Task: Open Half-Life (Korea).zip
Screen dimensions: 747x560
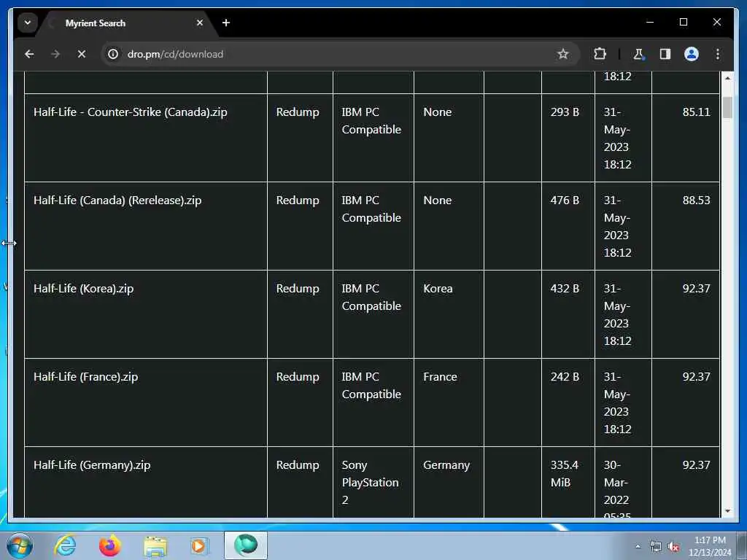Action: [83, 289]
